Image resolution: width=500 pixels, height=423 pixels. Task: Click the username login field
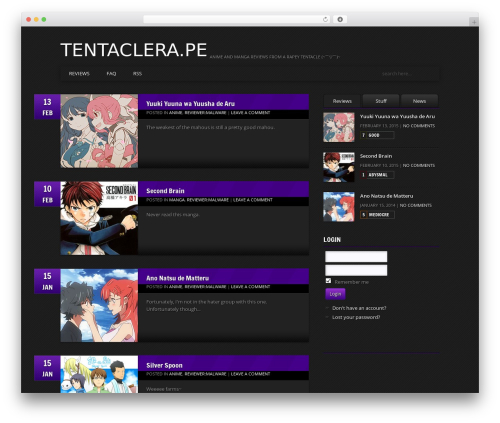pyautogui.click(x=356, y=257)
